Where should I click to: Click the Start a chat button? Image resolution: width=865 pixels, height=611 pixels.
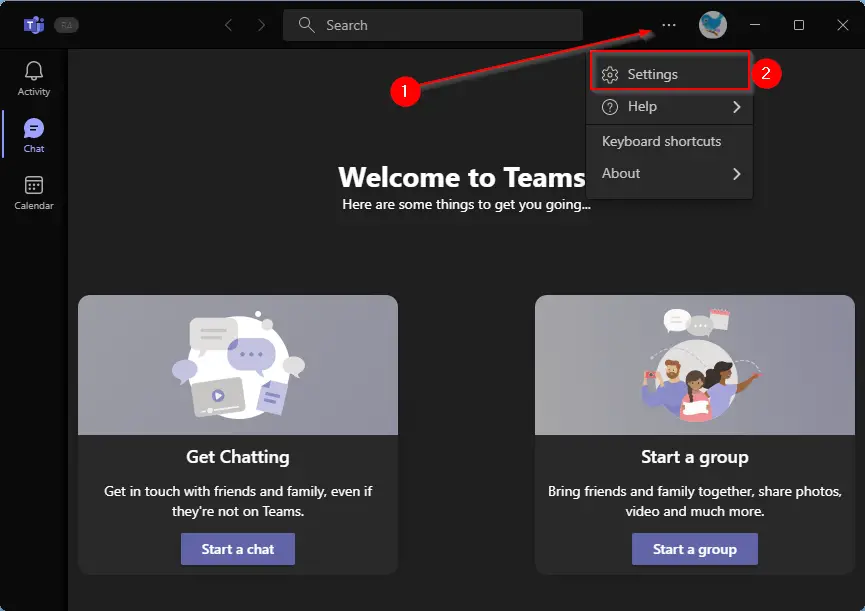point(238,549)
